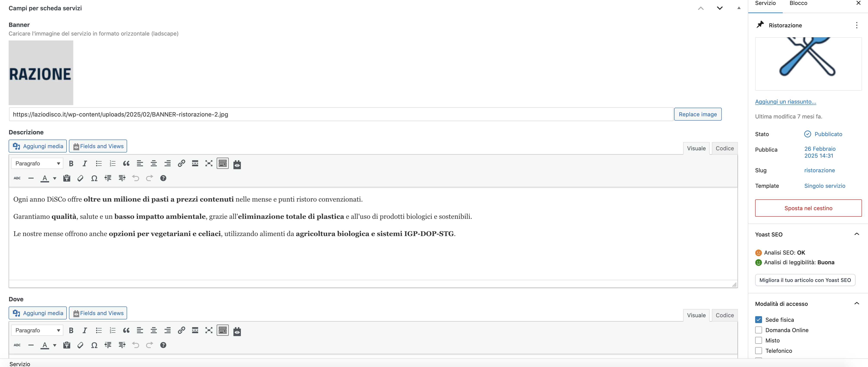Enable fullscreen mode in Descrizione editor
The image size is (868, 367).
click(209, 163)
